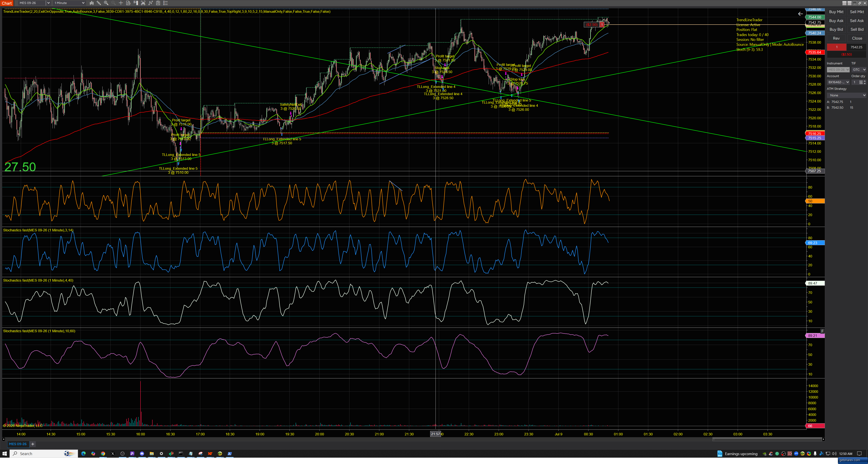This screenshot has height=464, width=868.
Task: Open the Windows Start menu
Action: [5, 454]
